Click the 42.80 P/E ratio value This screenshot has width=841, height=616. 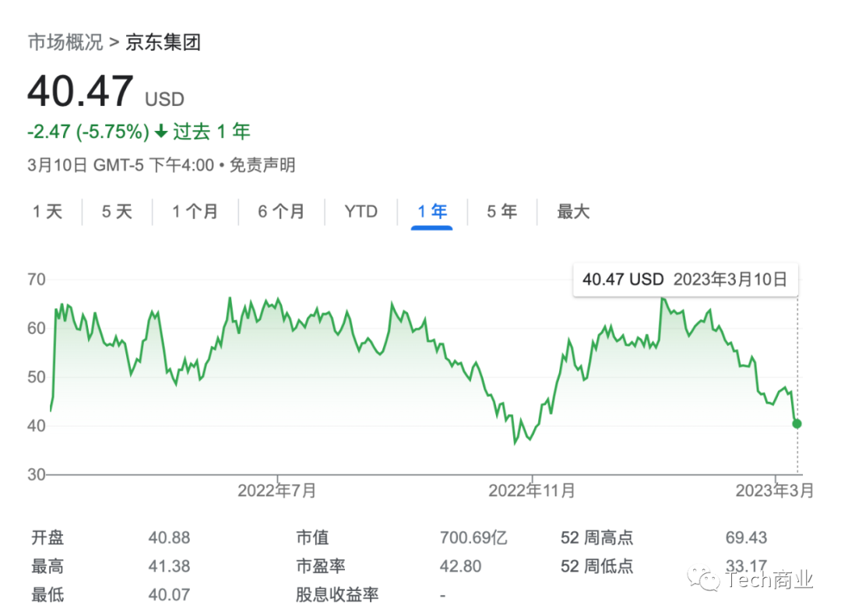tap(460, 566)
